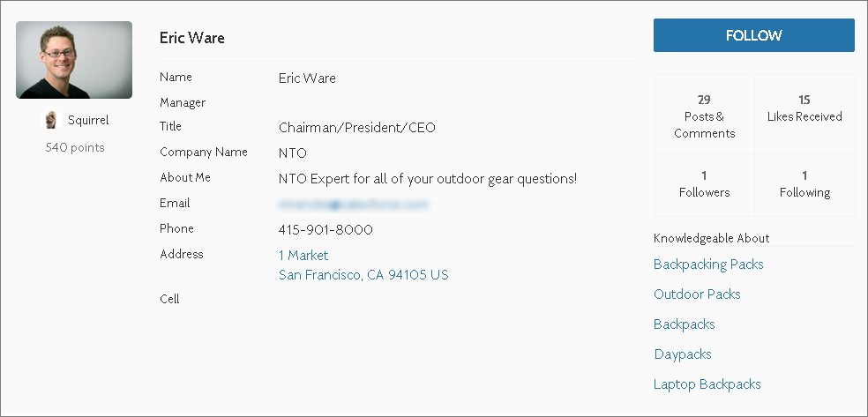Select the Backpacks topic link
The width and height of the screenshot is (868, 417).
(x=685, y=324)
